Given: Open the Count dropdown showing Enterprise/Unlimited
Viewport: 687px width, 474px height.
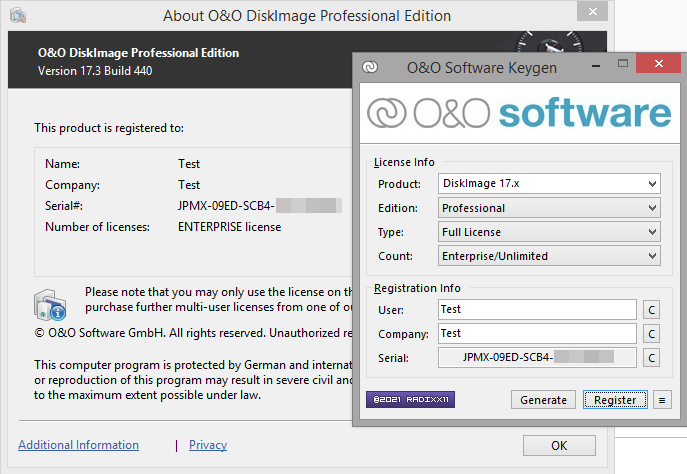Looking at the screenshot, I should point(549,256).
